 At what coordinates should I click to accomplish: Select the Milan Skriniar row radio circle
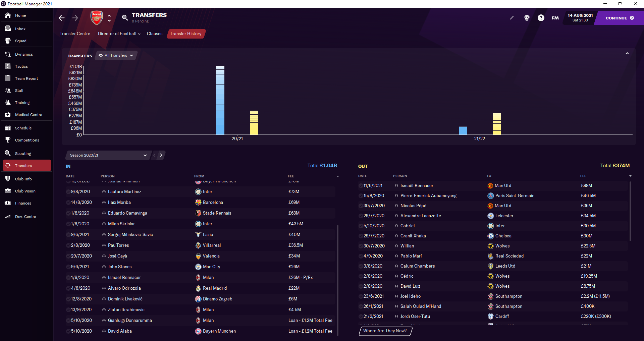coord(68,224)
